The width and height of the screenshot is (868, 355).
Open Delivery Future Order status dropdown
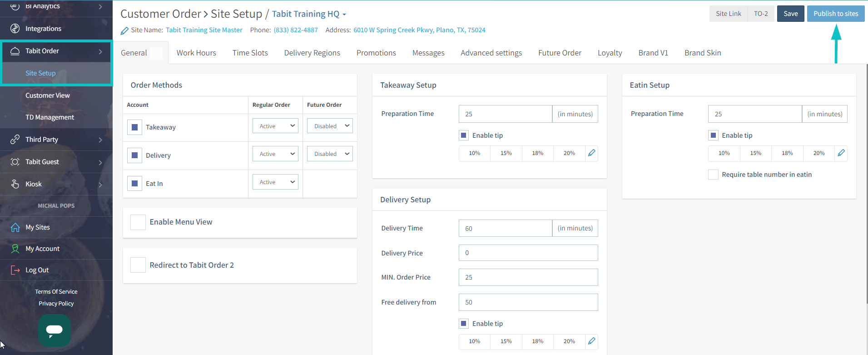click(x=330, y=154)
